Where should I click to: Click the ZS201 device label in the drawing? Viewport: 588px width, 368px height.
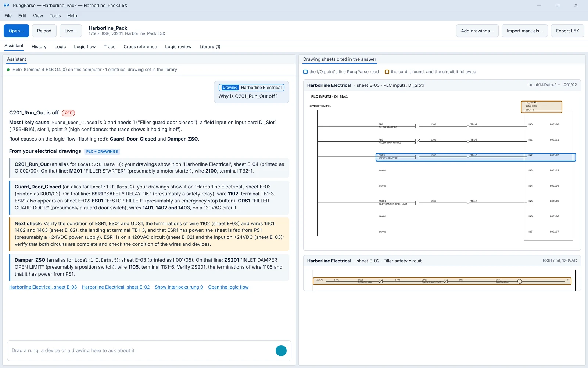coord(382,201)
